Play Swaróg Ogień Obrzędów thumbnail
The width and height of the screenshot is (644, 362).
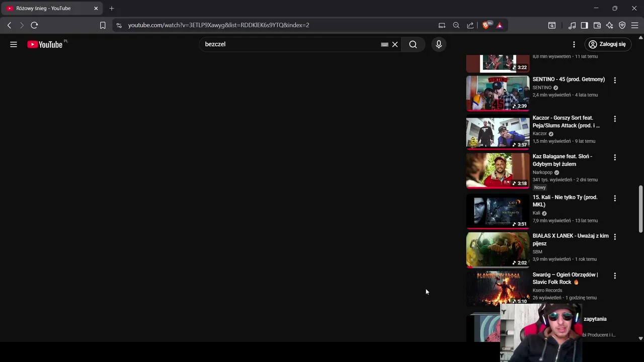pos(498,289)
